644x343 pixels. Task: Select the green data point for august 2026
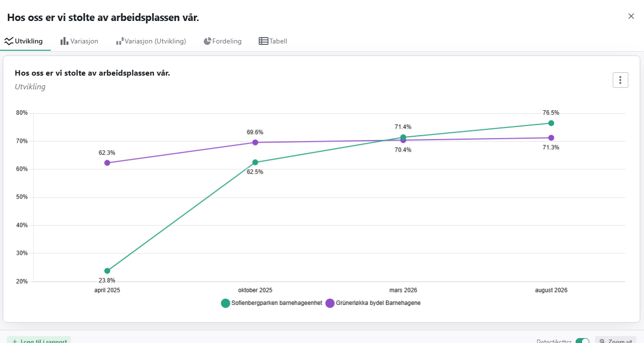coord(551,123)
